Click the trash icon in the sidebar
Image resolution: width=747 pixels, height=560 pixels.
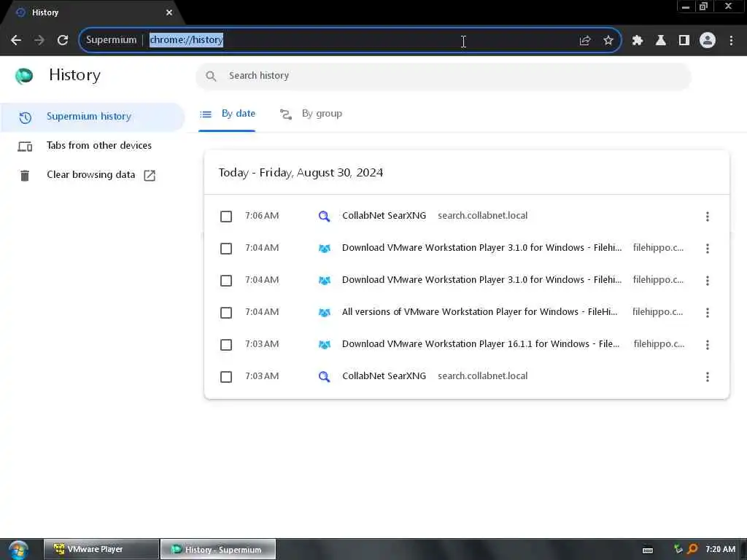25,175
